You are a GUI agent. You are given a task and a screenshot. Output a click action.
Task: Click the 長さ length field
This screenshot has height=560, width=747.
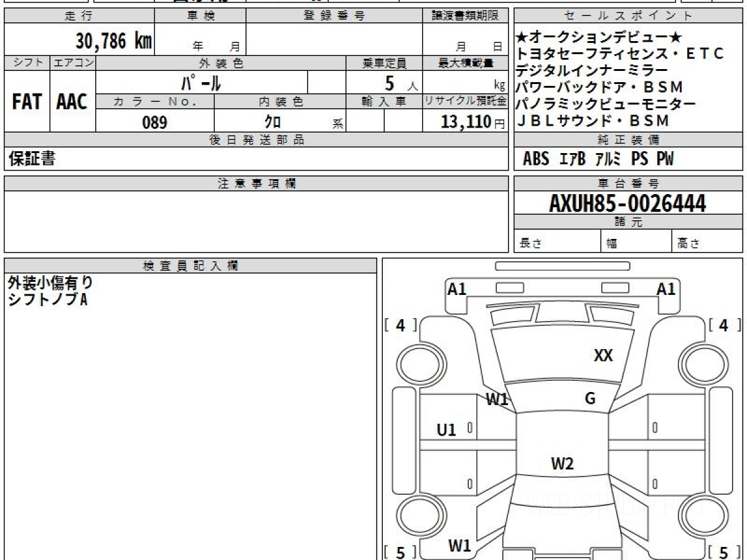tap(557, 241)
